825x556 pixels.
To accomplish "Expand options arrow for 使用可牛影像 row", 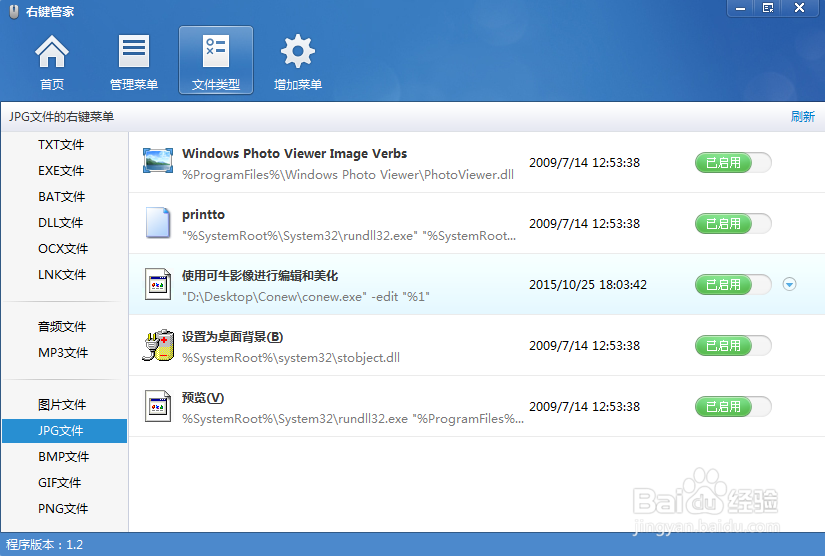I will pyautogui.click(x=789, y=285).
